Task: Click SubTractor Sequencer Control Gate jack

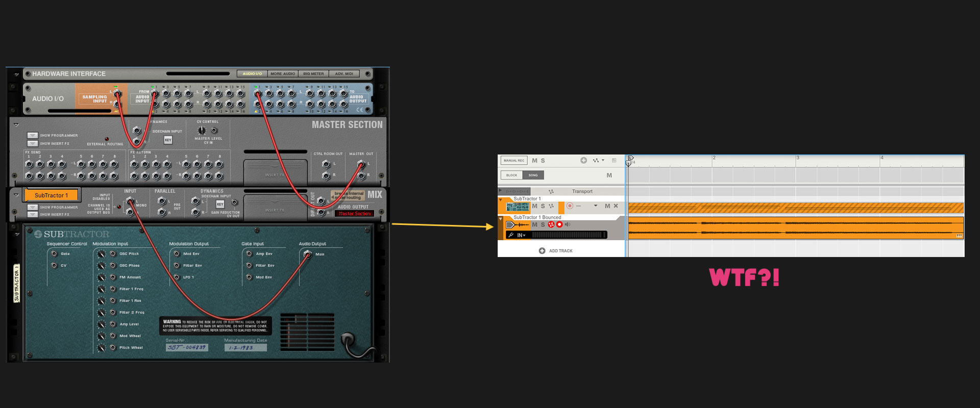Action: click(x=54, y=253)
